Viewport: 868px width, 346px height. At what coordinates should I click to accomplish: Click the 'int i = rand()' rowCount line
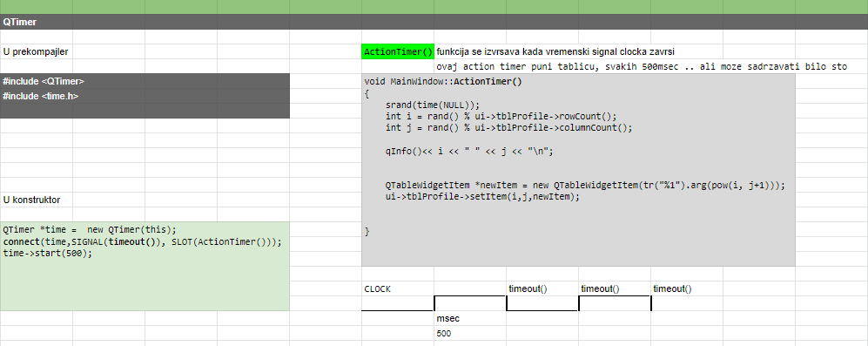501,117
